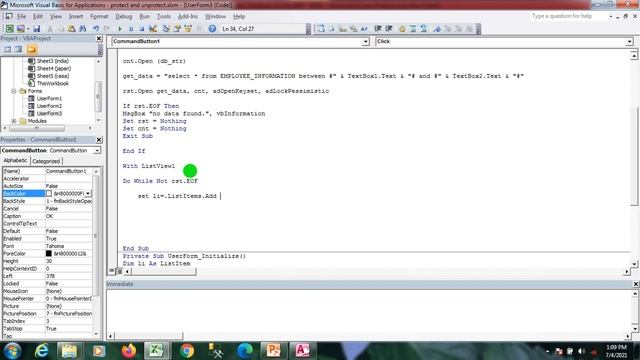640x360 pixels.
Task: Close the Properties pane
Action: point(99,140)
